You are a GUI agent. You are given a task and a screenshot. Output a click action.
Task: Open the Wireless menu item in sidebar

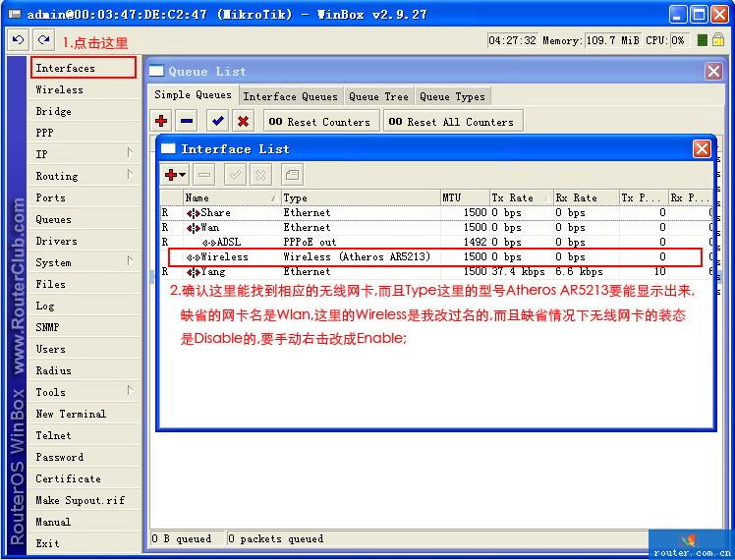tap(85, 89)
